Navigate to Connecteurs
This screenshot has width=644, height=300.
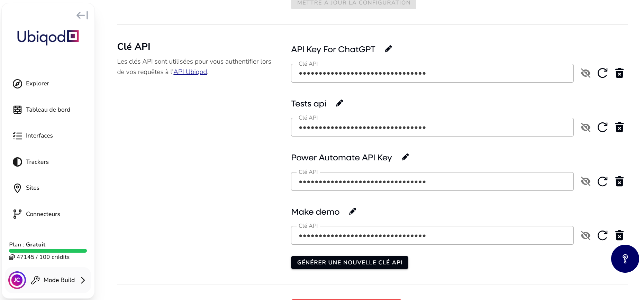pos(17,214)
